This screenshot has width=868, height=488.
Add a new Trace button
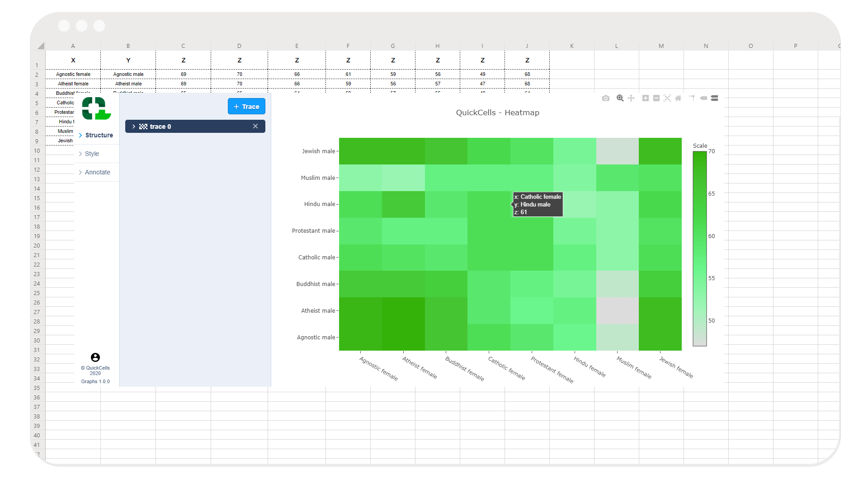click(x=246, y=107)
